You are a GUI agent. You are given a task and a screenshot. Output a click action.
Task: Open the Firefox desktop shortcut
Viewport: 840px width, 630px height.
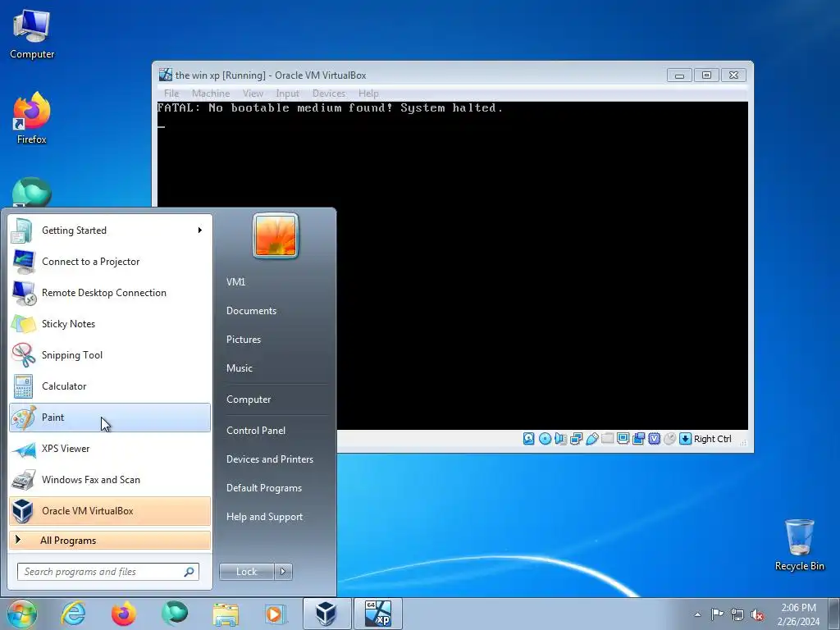point(32,118)
